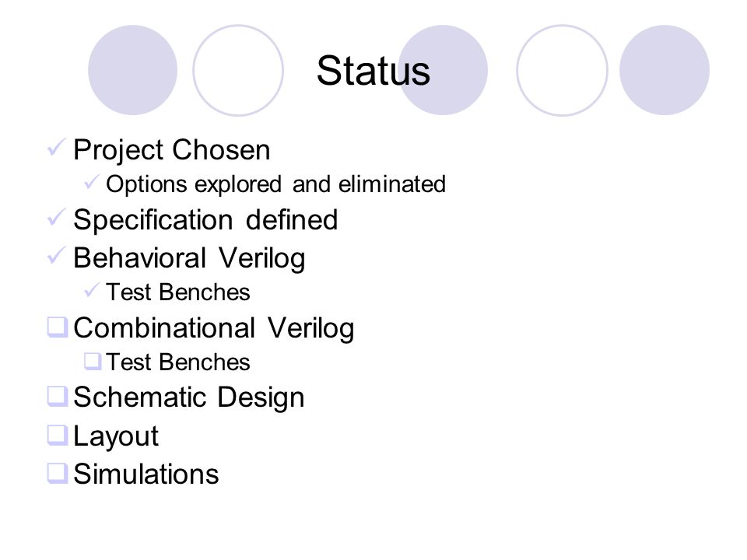Click the Simulations bullet text
The width and height of the screenshot is (747, 560).
click(146, 474)
